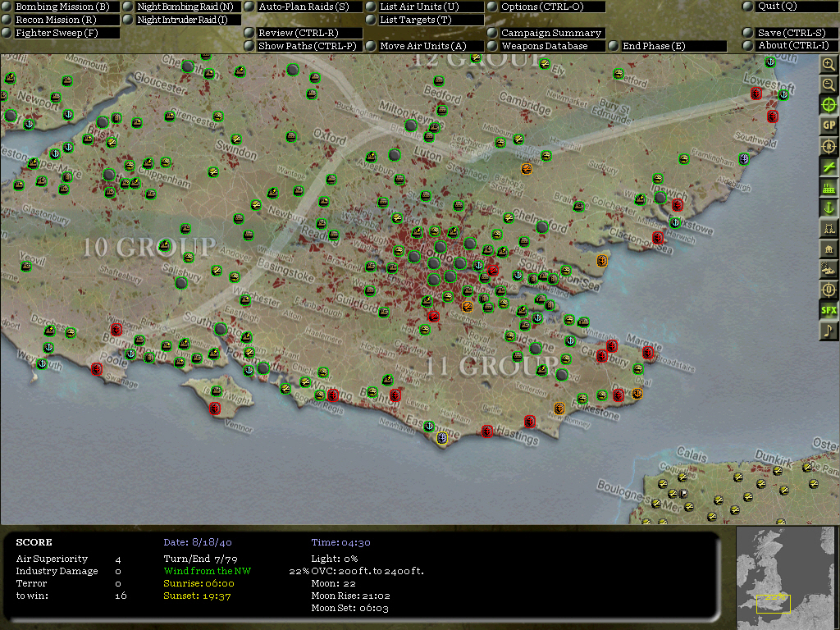Click the U crosshair sidebar icon

[x=829, y=290]
